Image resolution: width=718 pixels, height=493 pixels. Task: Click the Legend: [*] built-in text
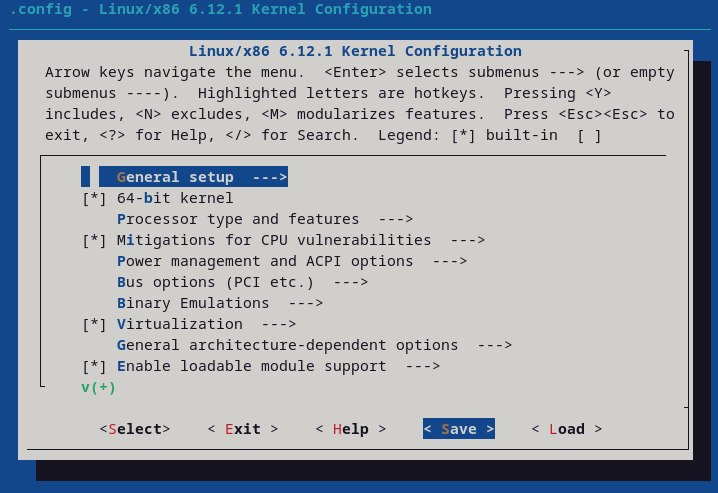click(468, 135)
